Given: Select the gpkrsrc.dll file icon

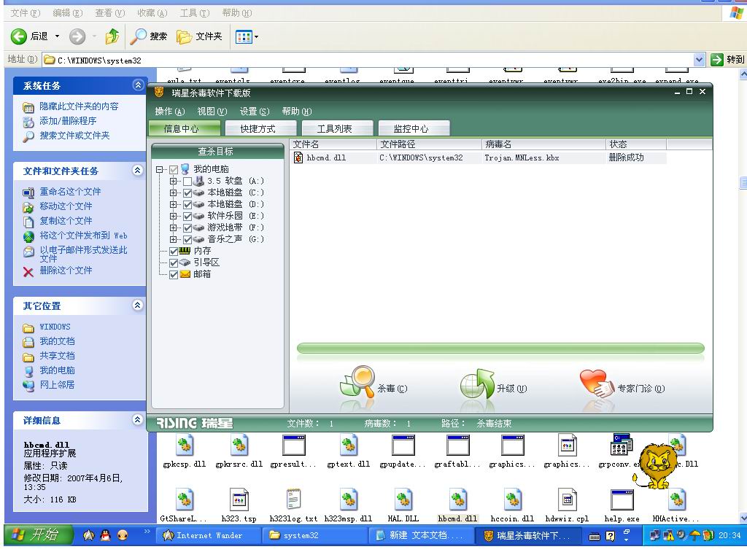Looking at the screenshot, I should 239,446.
